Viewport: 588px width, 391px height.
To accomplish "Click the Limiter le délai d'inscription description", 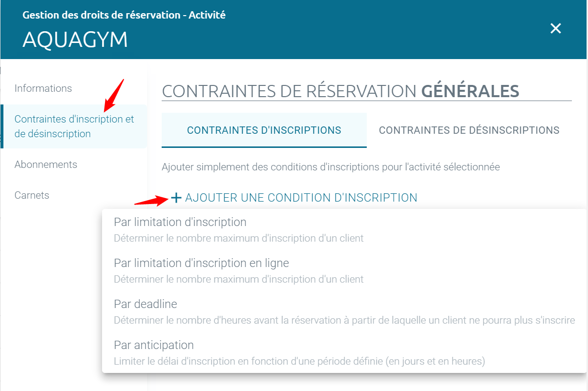I will 299,362.
